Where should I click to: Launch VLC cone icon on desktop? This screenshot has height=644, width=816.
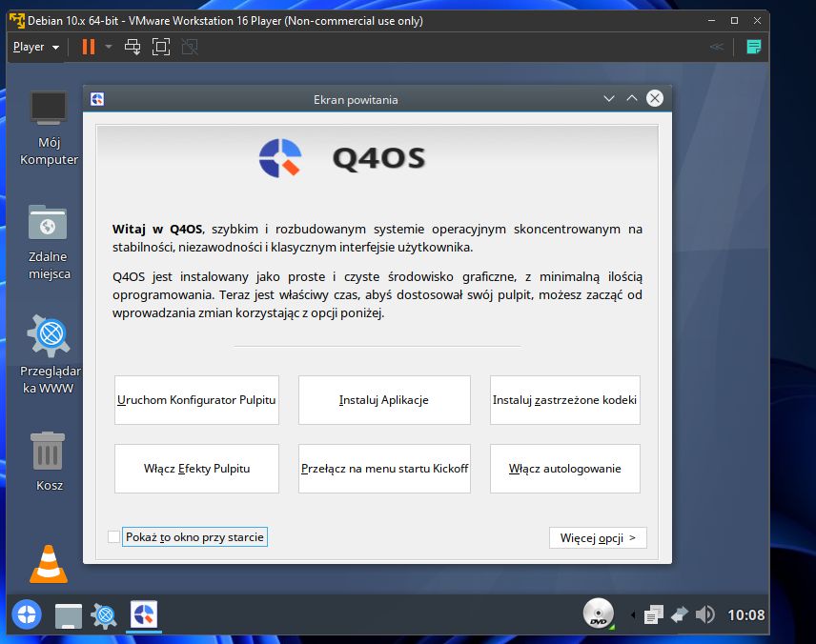tap(49, 564)
